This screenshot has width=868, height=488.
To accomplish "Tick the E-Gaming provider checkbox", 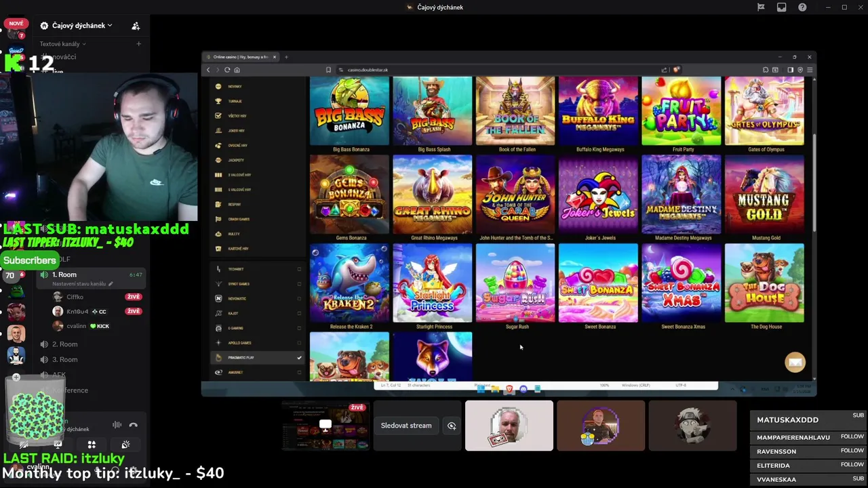I will click(299, 328).
